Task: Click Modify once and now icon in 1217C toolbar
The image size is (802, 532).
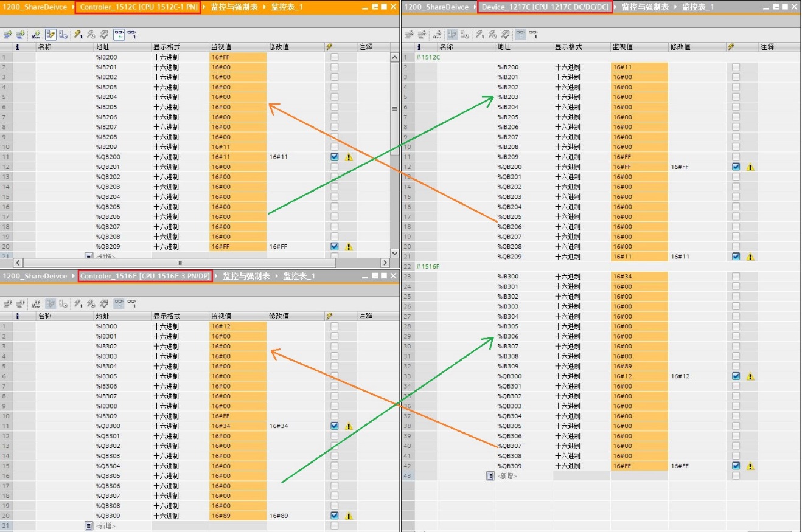Action: [x=480, y=35]
